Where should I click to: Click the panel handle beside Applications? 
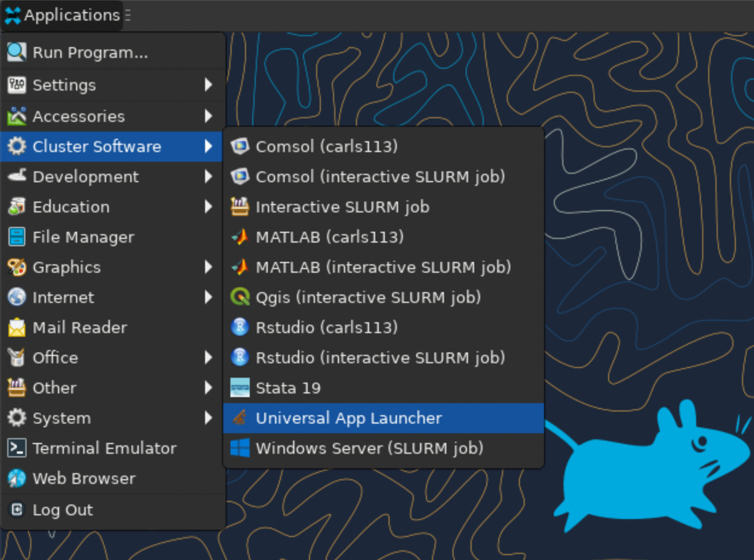coord(127,16)
